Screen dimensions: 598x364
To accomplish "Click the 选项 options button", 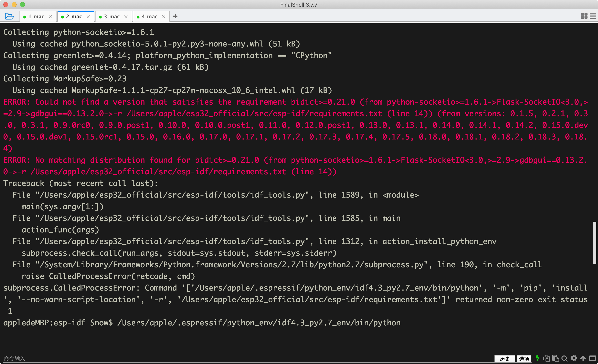I will click(x=524, y=358).
